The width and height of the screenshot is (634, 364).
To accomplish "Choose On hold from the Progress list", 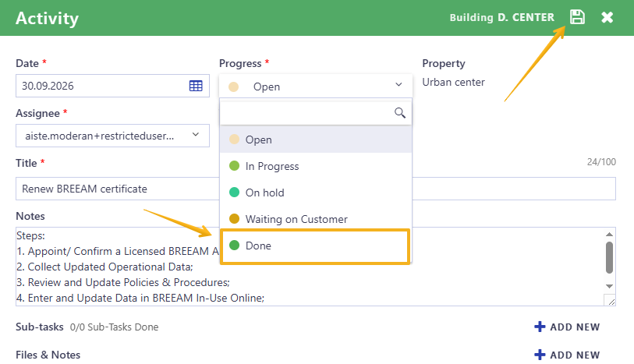I will 315,193.
